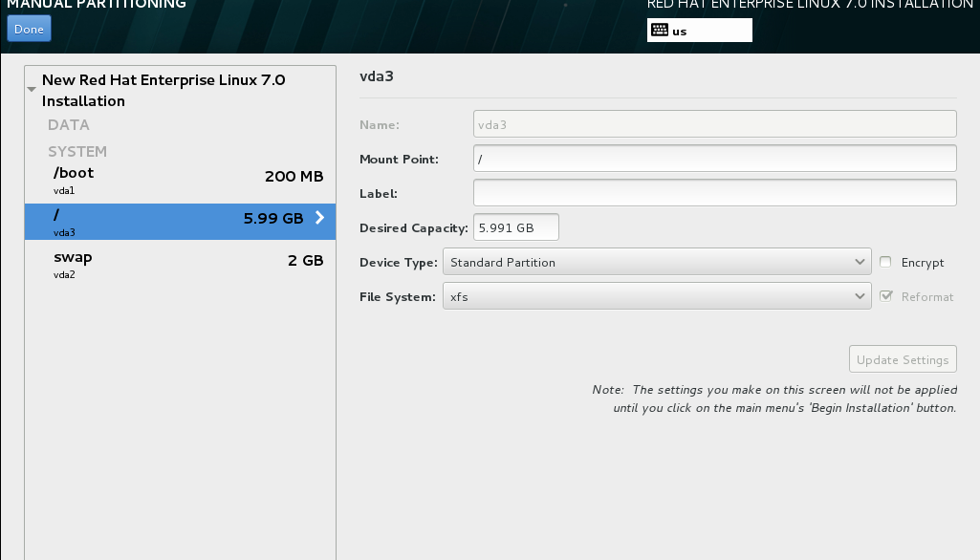Select the /boot vda1 partition row
Viewport: 980px width, 560px height.
(x=180, y=181)
